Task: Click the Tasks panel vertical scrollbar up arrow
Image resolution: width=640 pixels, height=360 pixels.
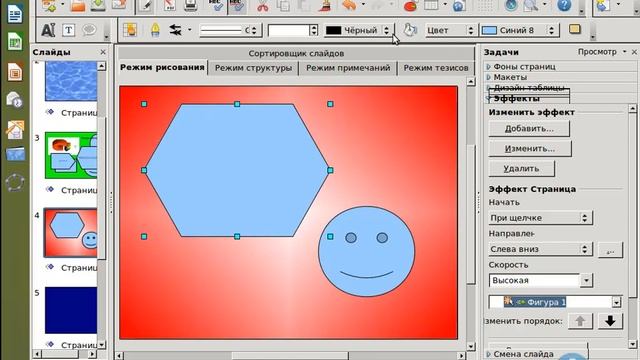Action: point(633,108)
